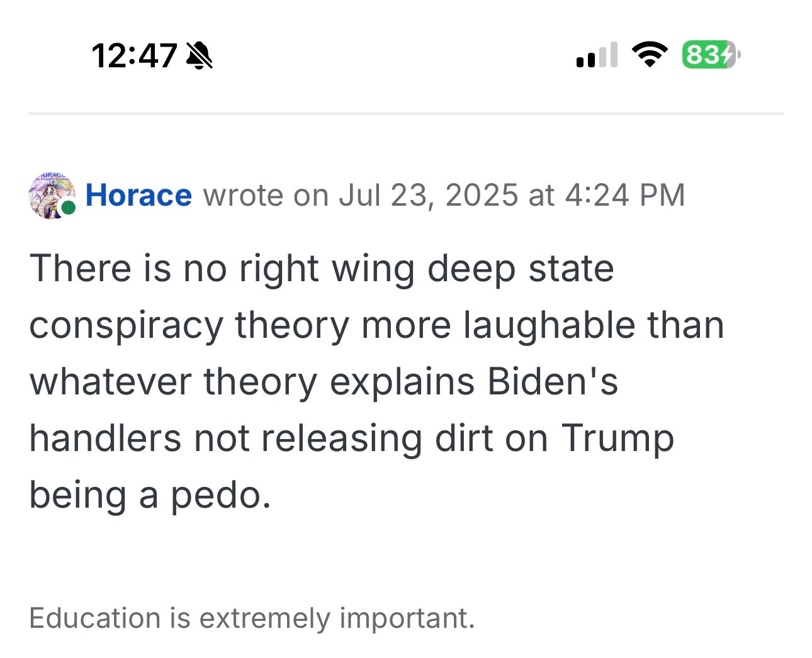Click the post date Jul 23, 2025
The height and width of the screenshot is (658, 812).
[x=429, y=195]
